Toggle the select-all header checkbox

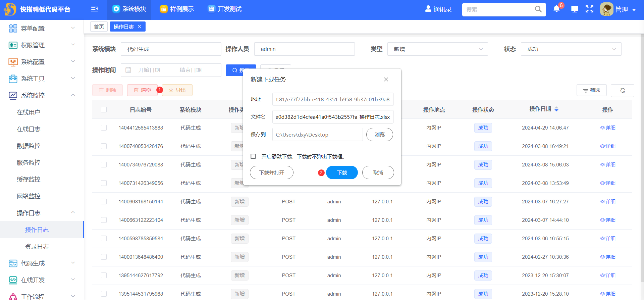click(x=104, y=110)
